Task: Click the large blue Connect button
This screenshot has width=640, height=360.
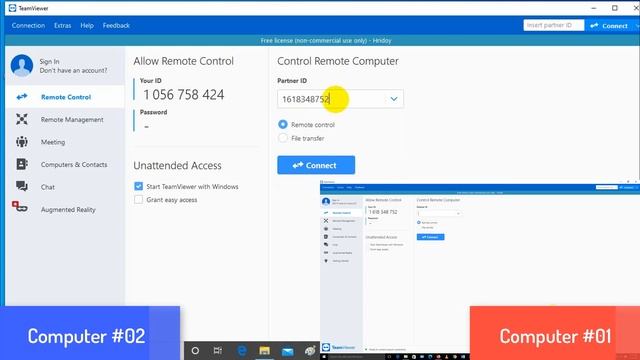Action: [316, 165]
